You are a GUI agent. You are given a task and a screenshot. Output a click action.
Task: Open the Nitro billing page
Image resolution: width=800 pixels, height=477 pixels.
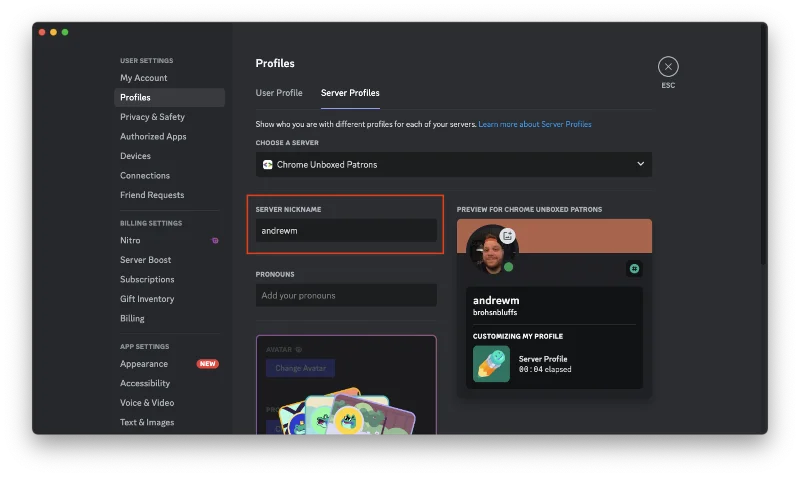(169, 240)
